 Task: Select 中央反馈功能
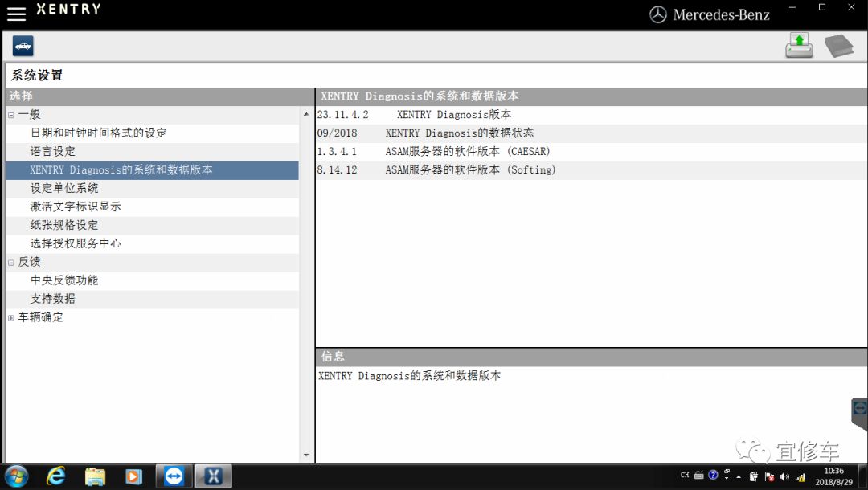click(64, 280)
